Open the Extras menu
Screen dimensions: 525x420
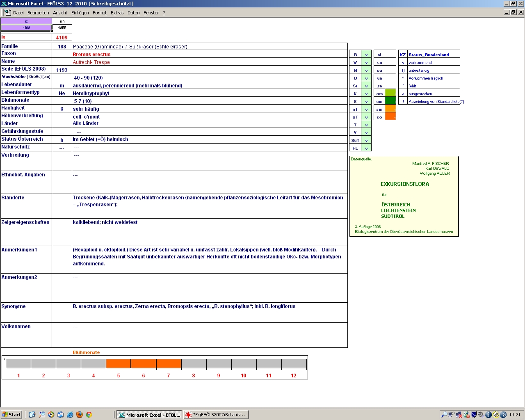(x=117, y=13)
